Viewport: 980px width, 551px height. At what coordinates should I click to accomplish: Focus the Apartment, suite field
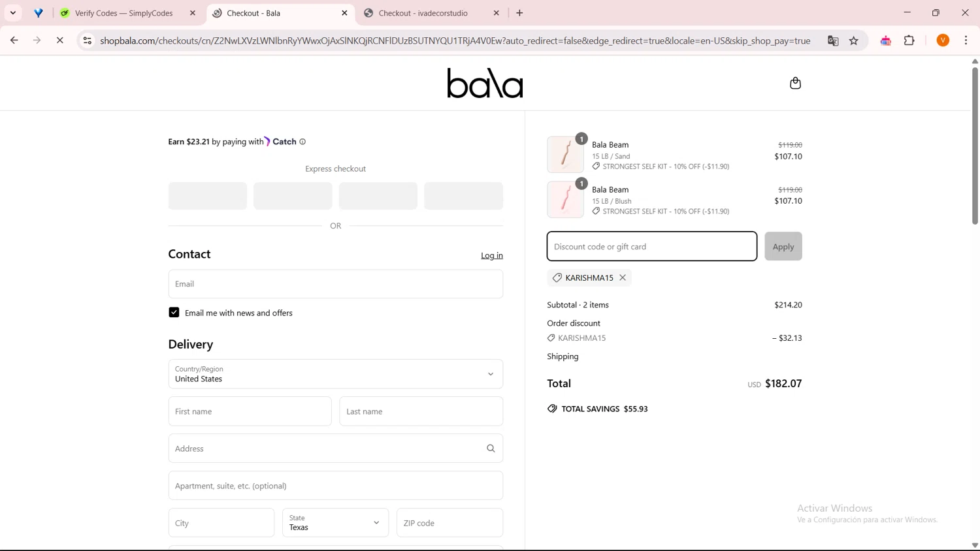(336, 486)
